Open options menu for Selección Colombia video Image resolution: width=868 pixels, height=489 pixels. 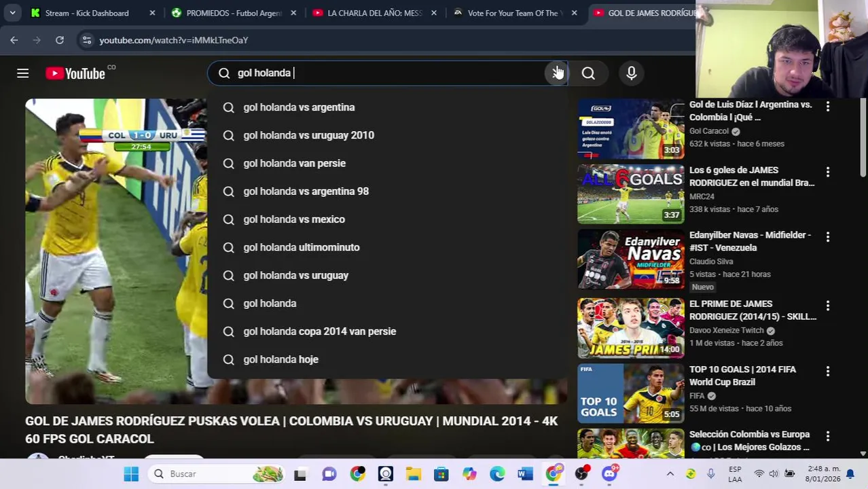827,436
